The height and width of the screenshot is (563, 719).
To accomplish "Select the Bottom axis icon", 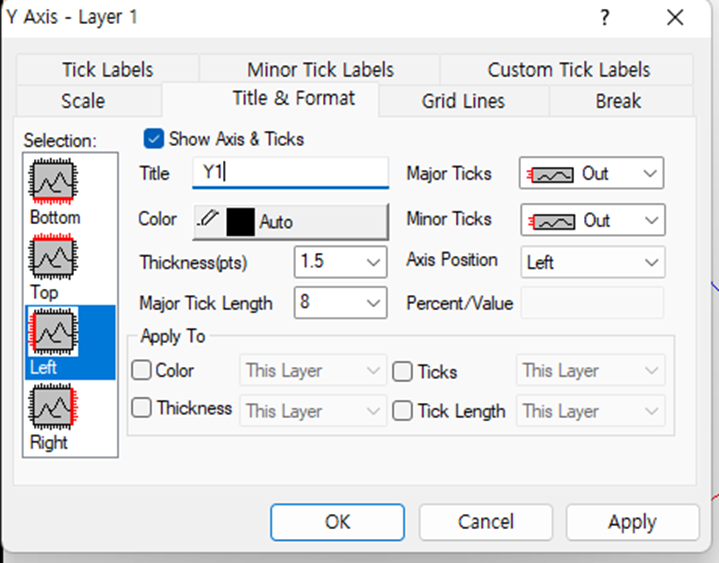I will click(53, 181).
